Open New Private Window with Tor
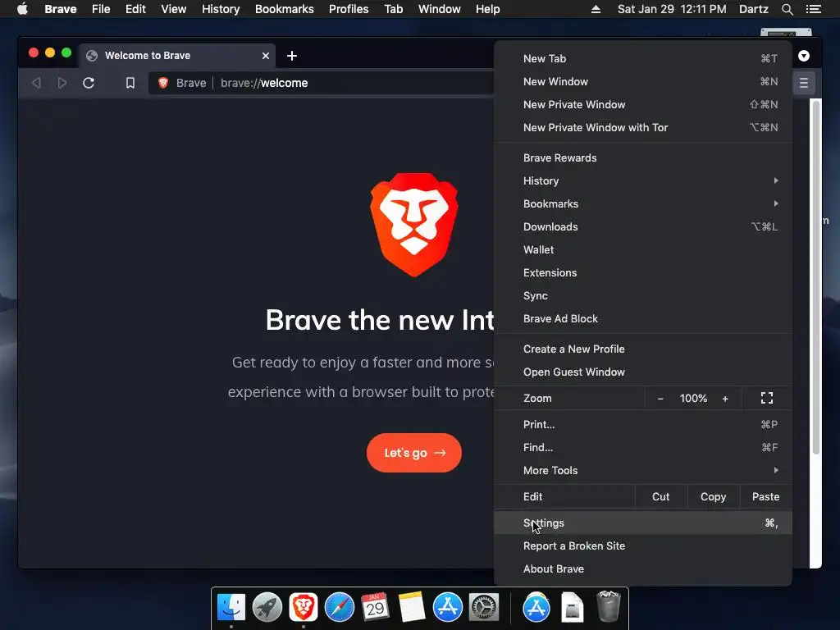 coord(643,128)
